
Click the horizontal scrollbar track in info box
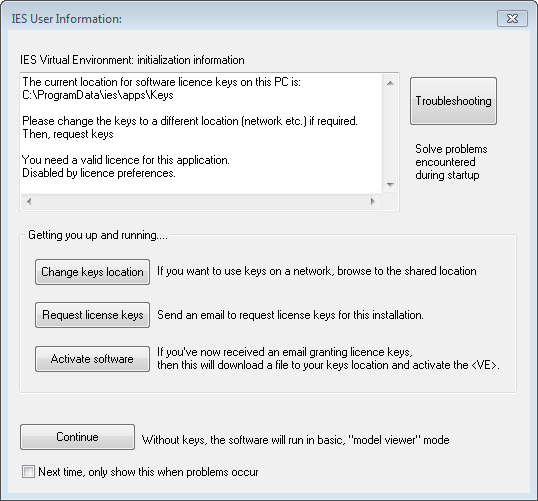(x=201, y=201)
